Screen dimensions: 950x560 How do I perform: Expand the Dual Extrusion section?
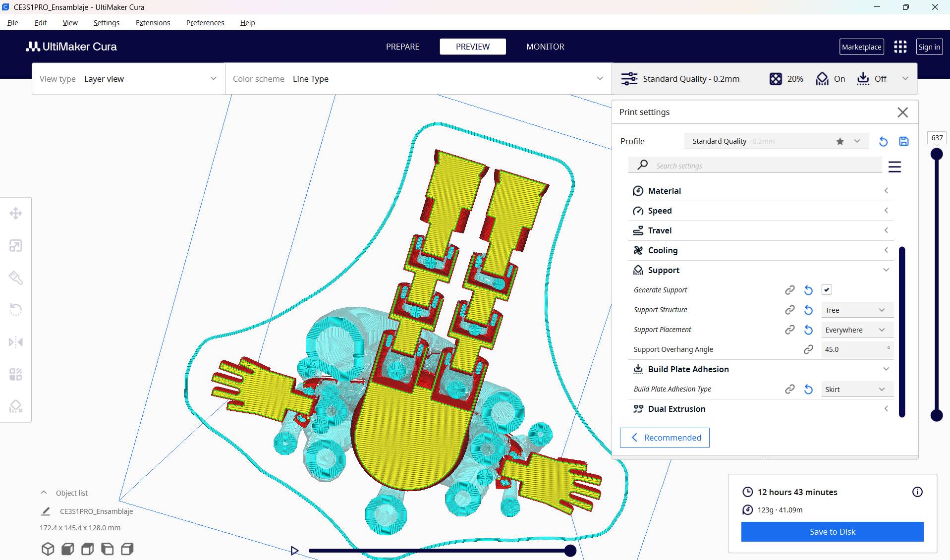coord(761,409)
